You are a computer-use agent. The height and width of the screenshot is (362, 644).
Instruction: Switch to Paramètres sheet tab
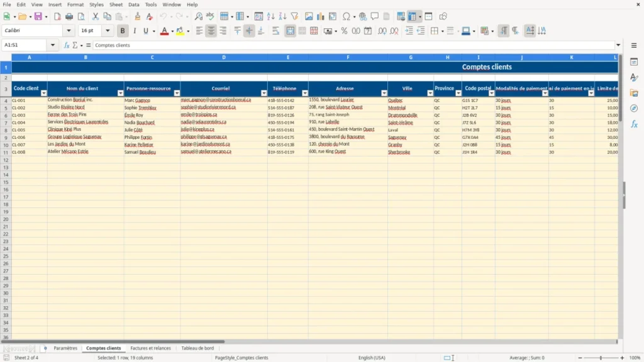65,348
